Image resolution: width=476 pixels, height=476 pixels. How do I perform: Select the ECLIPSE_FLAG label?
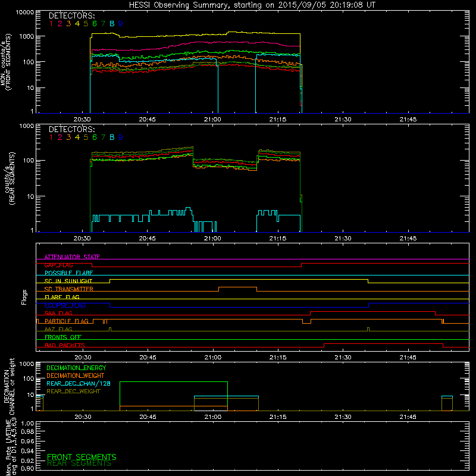65,305
